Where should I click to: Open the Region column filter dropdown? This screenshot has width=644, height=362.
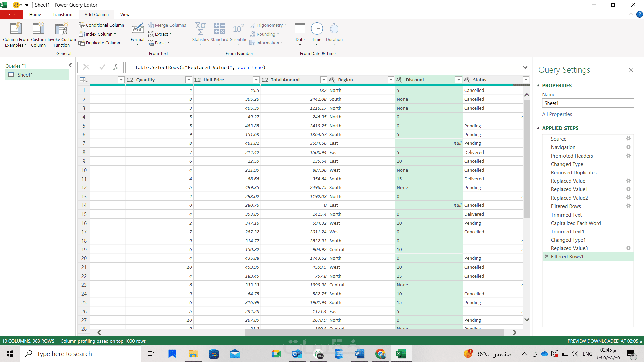click(391, 80)
